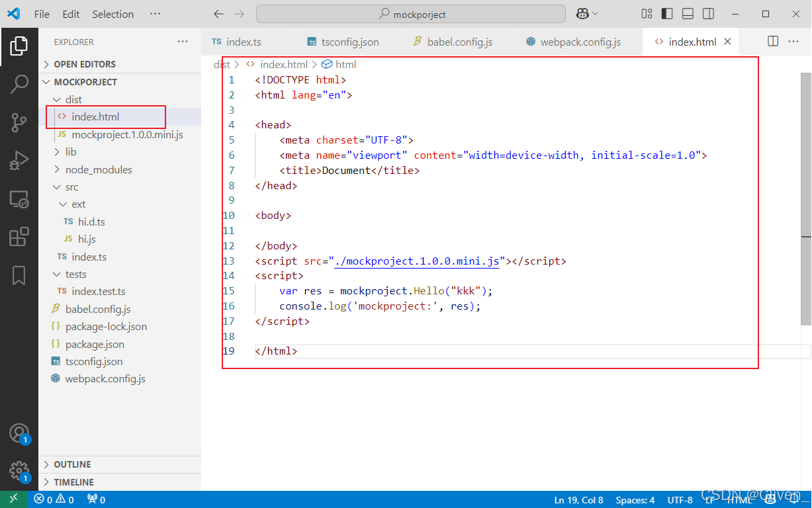812x508 pixels.
Task: Open the Edit menu
Action: tap(71, 14)
